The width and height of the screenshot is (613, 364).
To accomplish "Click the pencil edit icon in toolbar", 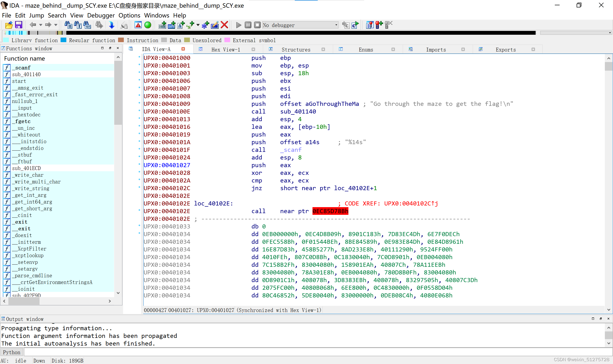I will [215, 25].
